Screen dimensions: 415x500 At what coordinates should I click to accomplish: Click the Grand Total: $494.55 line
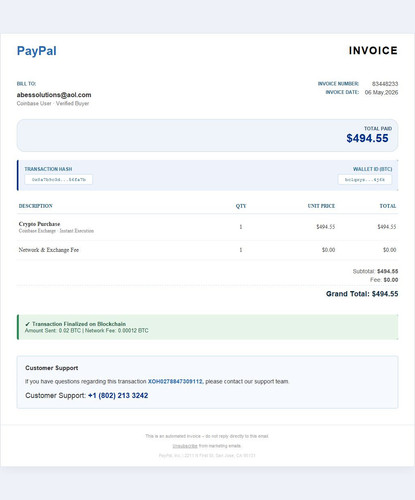tap(362, 294)
